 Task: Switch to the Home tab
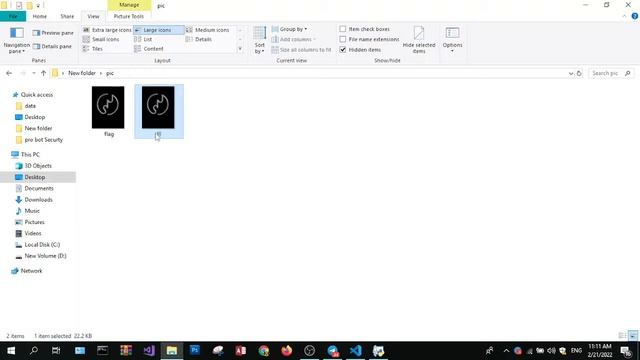(x=40, y=16)
